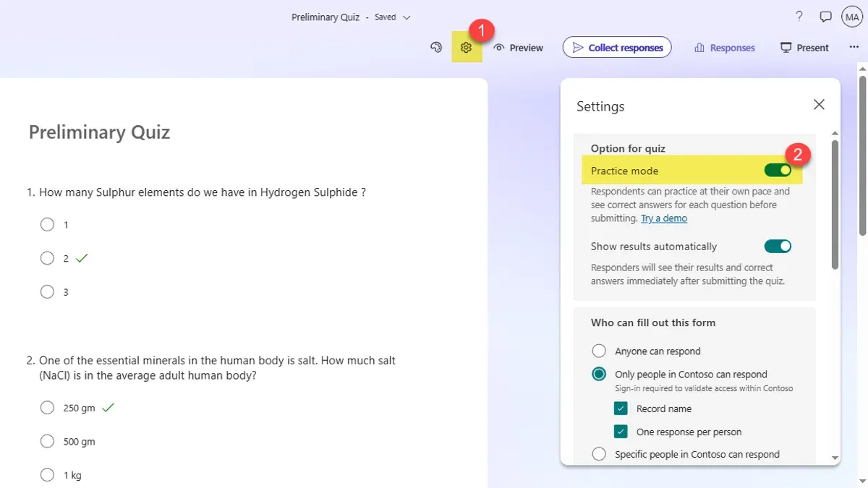Click the sign-in required note text

pos(704,388)
